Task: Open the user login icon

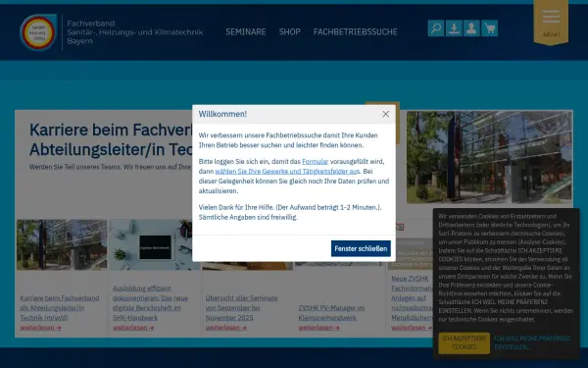Action: pyautogui.click(x=471, y=28)
